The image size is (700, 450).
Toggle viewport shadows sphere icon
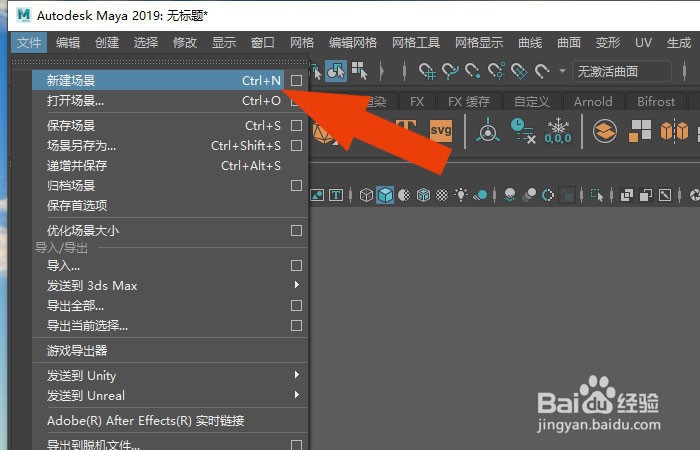480,195
